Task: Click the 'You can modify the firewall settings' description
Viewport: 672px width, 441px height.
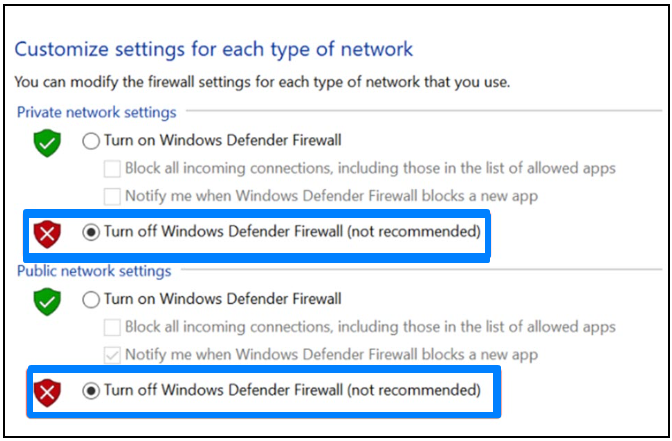Action: [262, 82]
